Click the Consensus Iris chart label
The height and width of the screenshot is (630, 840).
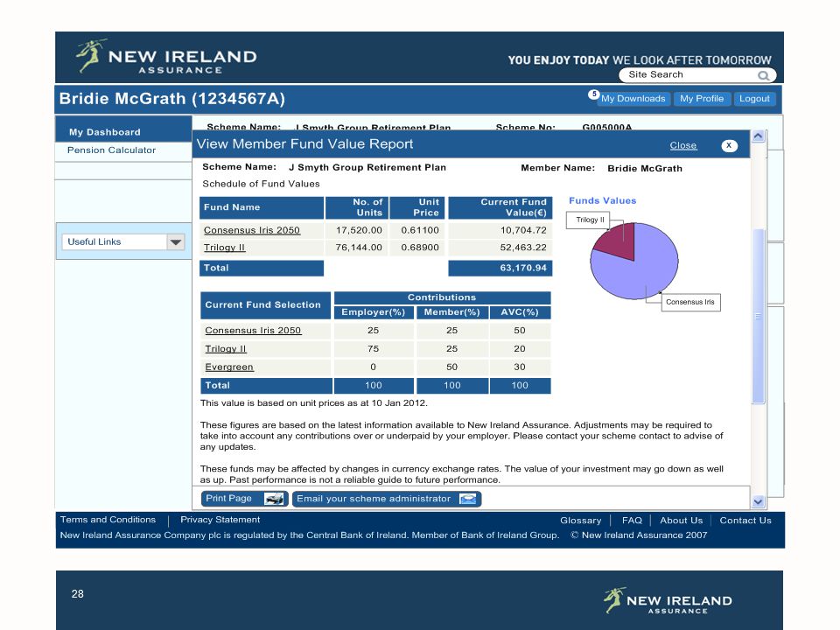pyautogui.click(x=690, y=302)
